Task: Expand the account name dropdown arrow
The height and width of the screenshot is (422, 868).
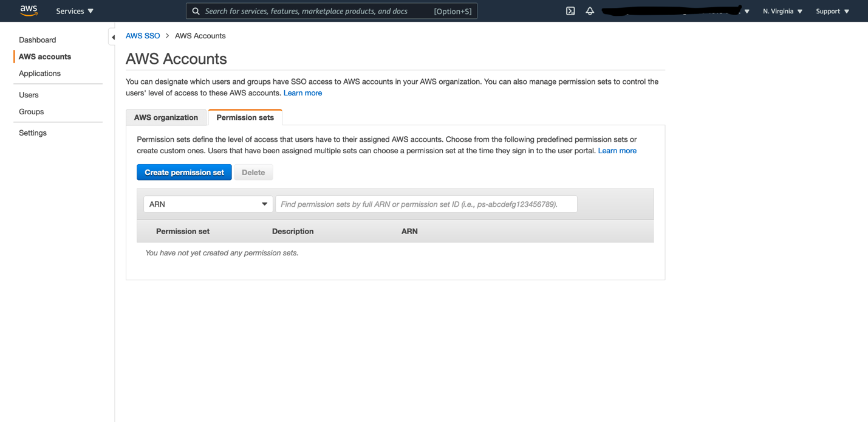Action: tap(747, 12)
